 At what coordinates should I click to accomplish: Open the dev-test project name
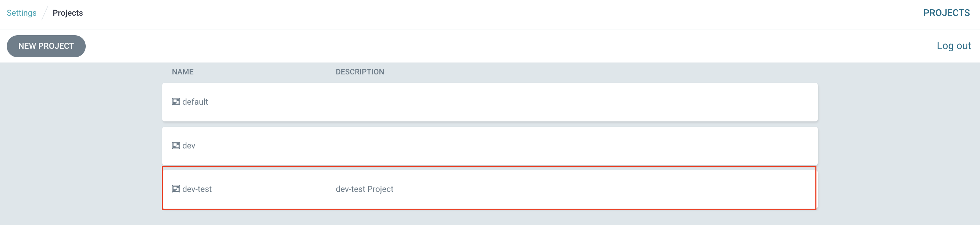coord(197,189)
